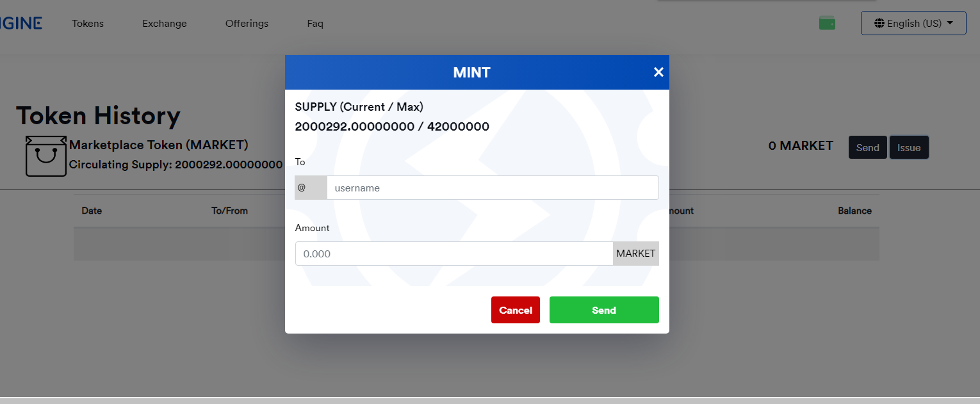Close the MINT dialog with X
Screen dimensions: 980x404
(x=658, y=72)
